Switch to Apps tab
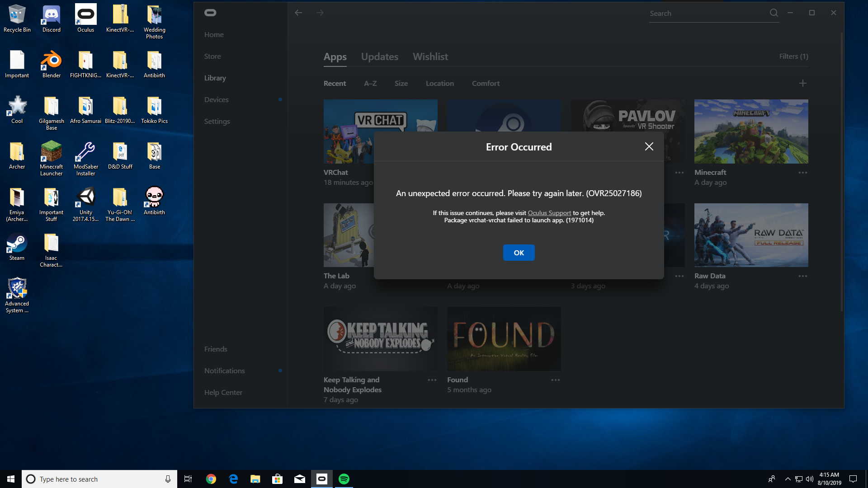 pyautogui.click(x=335, y=57)
